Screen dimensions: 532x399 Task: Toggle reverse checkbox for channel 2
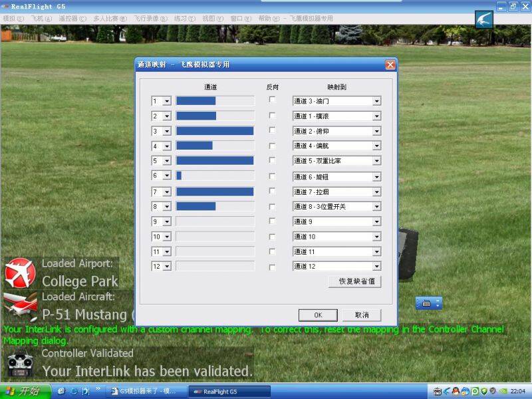pos(272,116)
